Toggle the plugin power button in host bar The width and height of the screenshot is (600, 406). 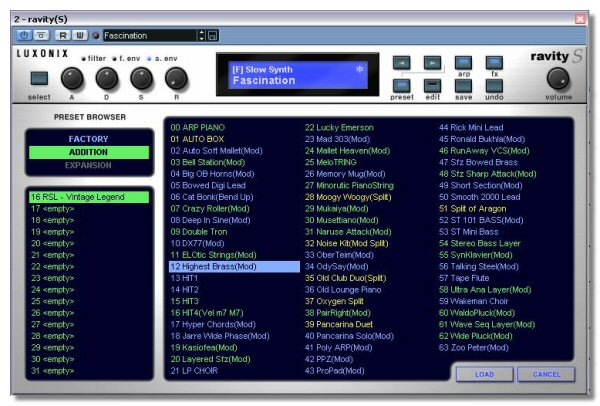pyautogui.click(x=24, y=36)
